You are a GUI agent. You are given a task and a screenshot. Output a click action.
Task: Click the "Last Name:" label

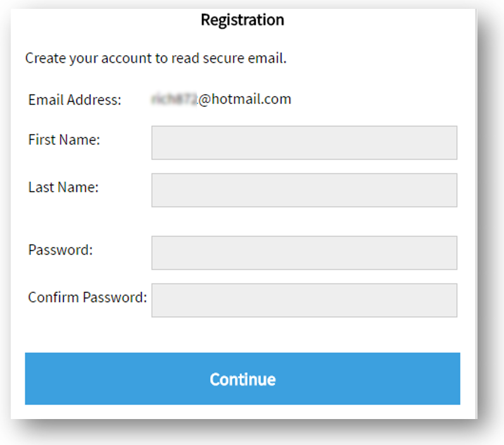click(x=63, y=187)
